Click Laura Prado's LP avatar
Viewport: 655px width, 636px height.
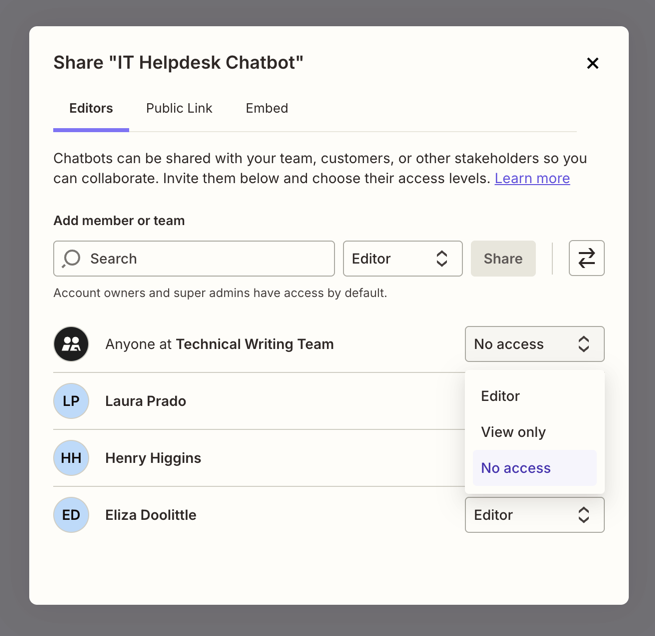tap(71, 401)
